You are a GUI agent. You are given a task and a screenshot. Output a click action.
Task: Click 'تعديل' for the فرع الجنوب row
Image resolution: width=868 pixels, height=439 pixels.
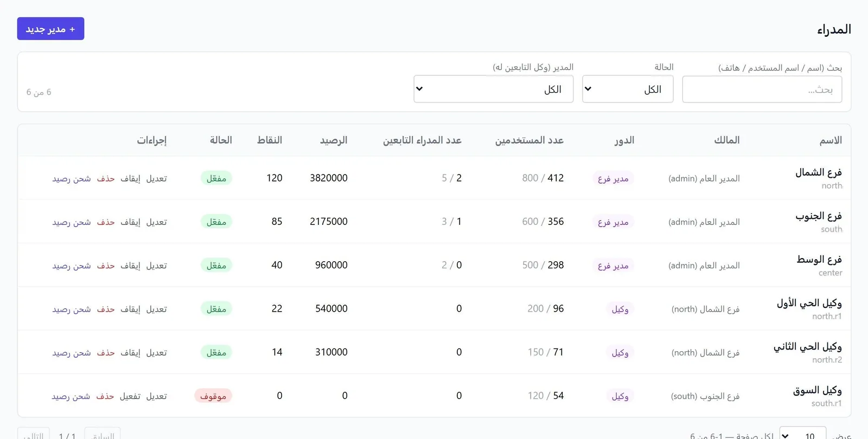click(157, 222)
